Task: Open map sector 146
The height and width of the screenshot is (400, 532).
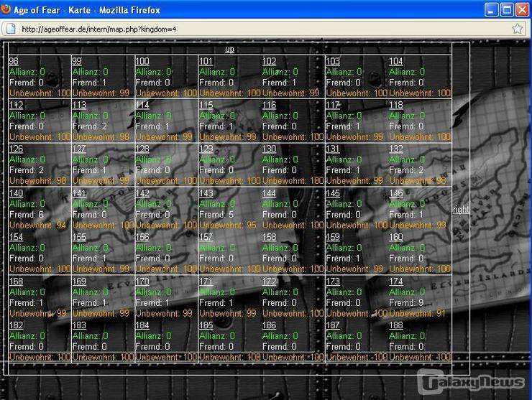Action: (396, 193)
